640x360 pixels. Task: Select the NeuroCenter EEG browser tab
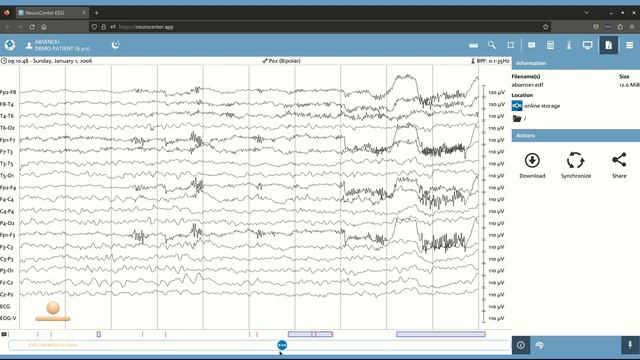pyautogui.click(x=52, y=13)
